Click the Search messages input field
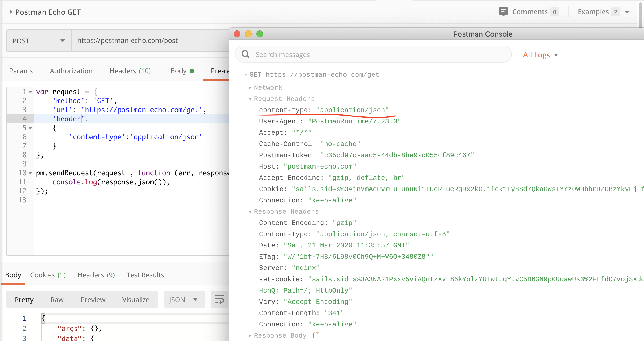The width and height of the screenshot is (644, 341). (310, 54)
